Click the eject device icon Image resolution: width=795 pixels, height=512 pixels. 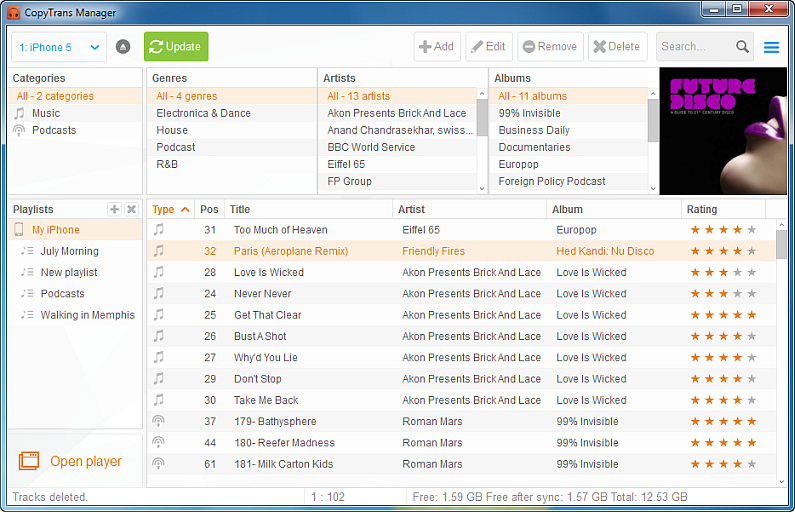123,47
